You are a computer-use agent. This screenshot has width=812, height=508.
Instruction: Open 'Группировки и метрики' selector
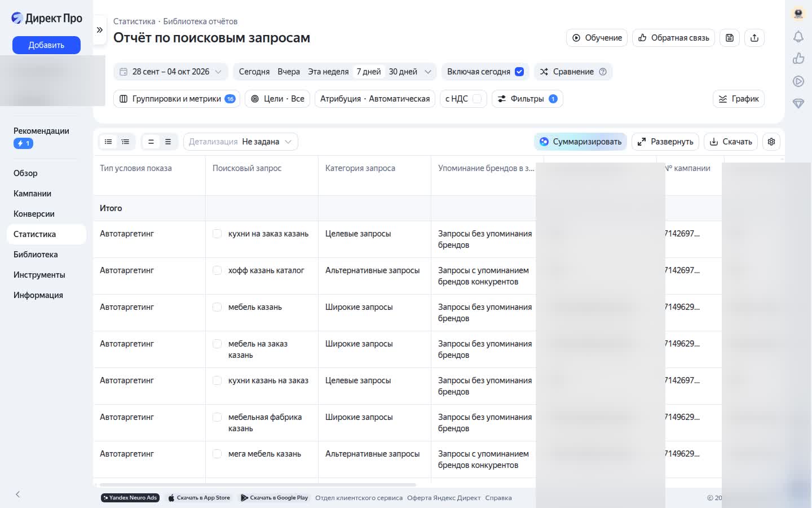coord(177,99)
